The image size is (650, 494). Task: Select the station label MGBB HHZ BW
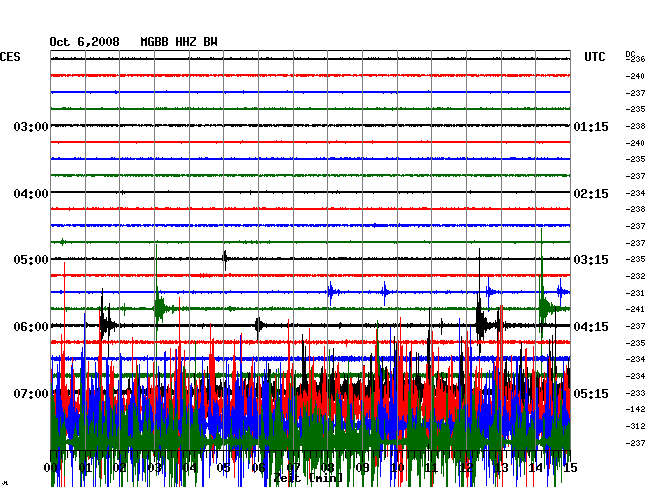[x=179, y=42]
